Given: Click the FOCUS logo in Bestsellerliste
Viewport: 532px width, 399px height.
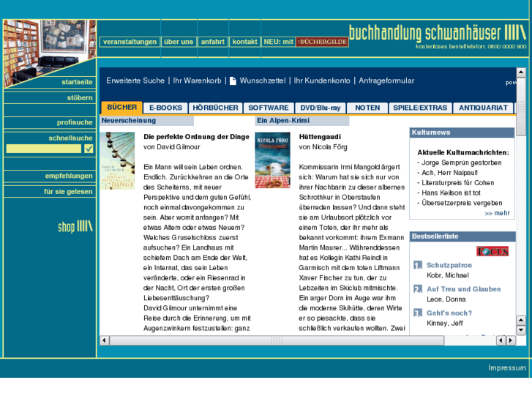Looking at the screenshot, I should click(492, 251).
